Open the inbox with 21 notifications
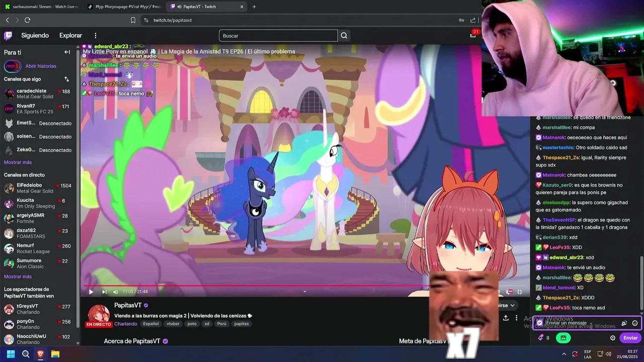 (473, 35)
